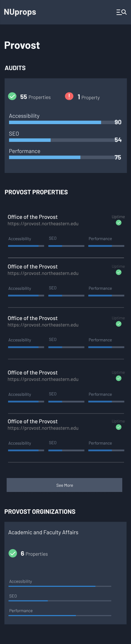Screen dimensions: 131x644
Task: Click the See More button
Action: 65,485
